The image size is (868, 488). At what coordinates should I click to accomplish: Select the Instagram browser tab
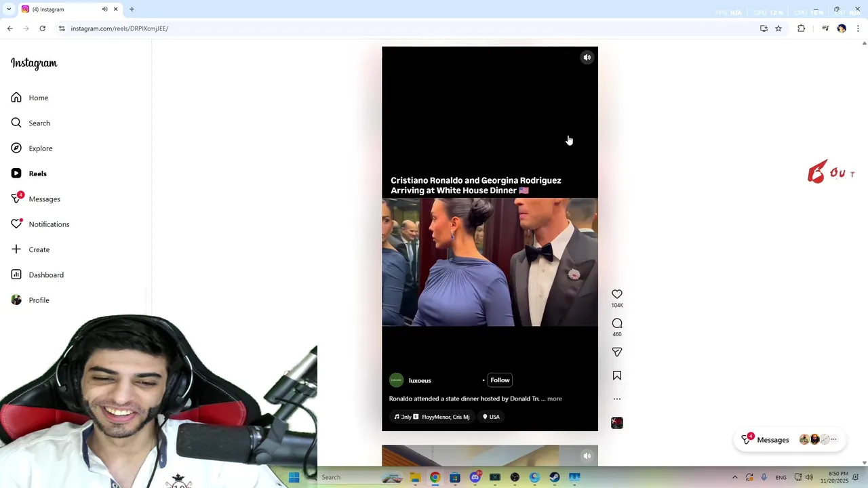(x=69, y=9)
